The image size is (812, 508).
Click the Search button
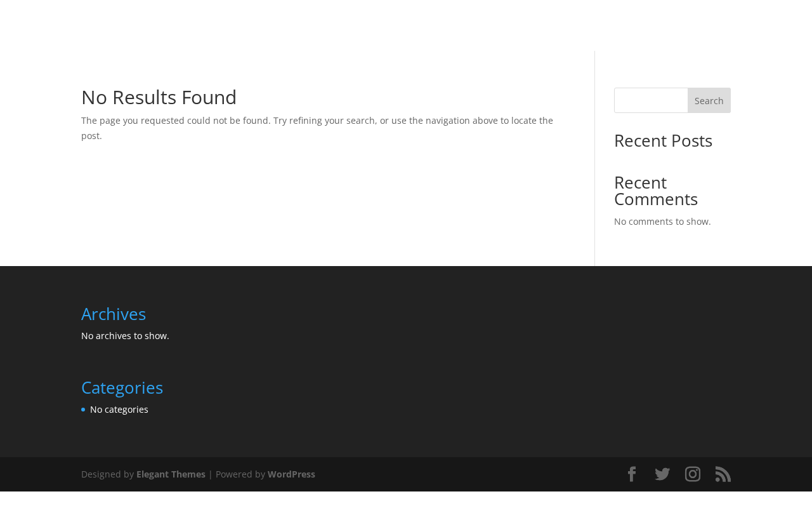pos(709,100)
